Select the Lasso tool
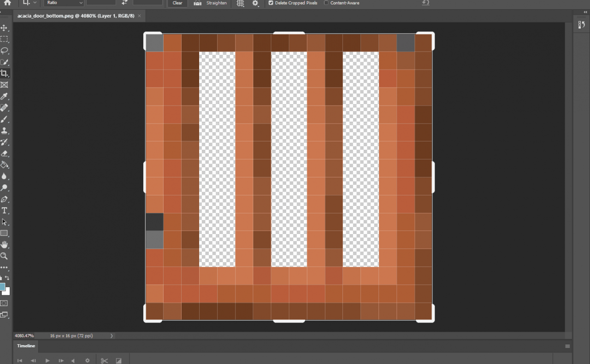 point(4,51)
